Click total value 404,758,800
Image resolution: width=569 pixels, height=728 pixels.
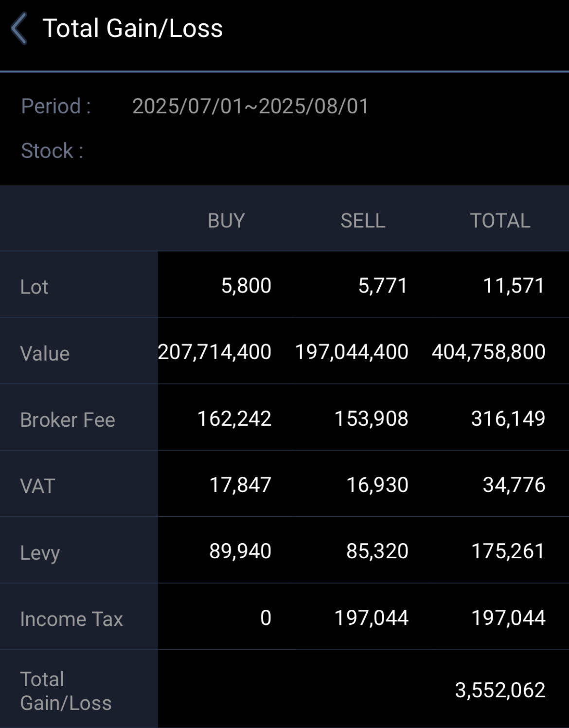point(488,352)
